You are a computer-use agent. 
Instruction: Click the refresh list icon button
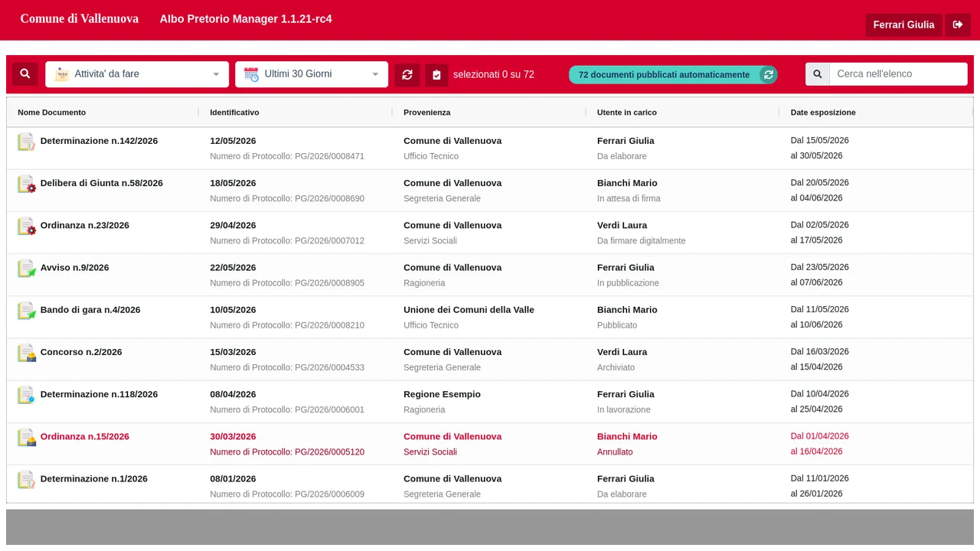(x=407, y=74)
